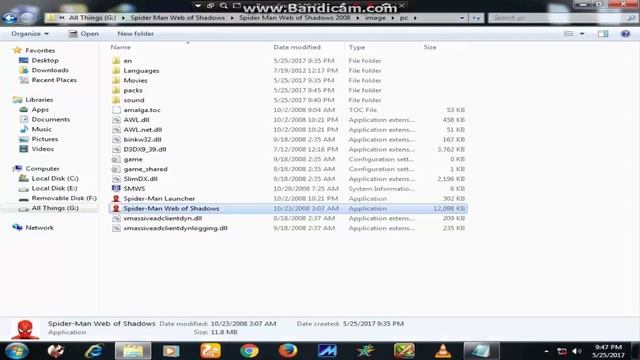Open Documents library in navigation pane
The image size is (640, 360).
tap(51, 119)
